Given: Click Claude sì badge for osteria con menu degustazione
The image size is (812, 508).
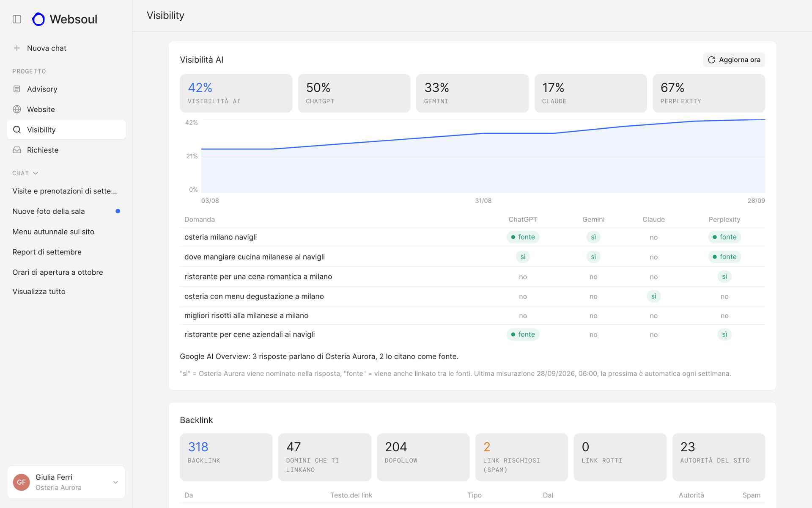Looking at the screenshot, I should pyautogui.click(x=653, y=296).
